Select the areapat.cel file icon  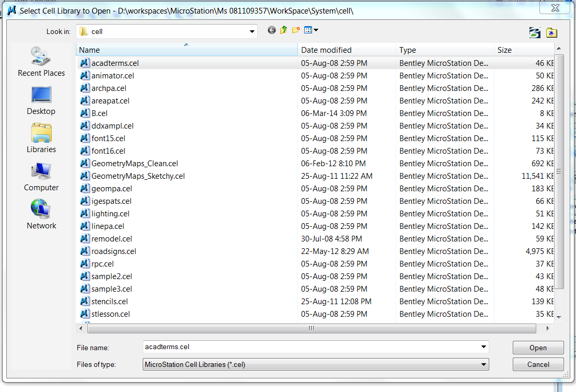(85, 101)
